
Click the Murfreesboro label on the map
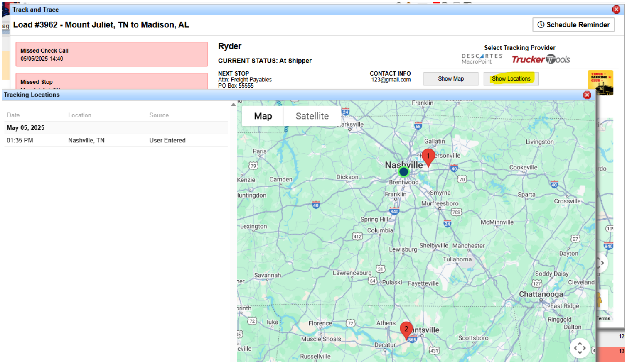point(440,203)
